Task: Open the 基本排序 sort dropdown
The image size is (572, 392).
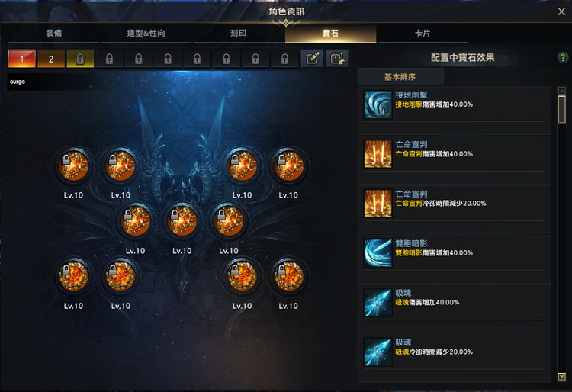Action: 400,77
